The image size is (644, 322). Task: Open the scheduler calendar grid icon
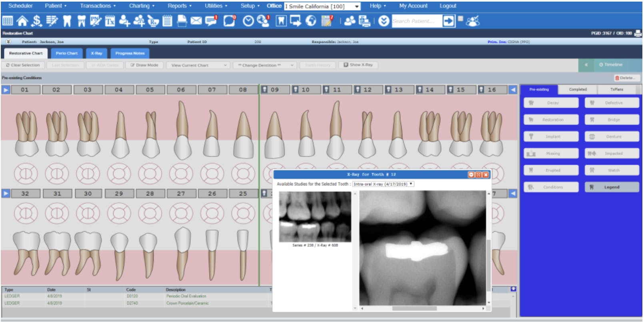(8, 21)
